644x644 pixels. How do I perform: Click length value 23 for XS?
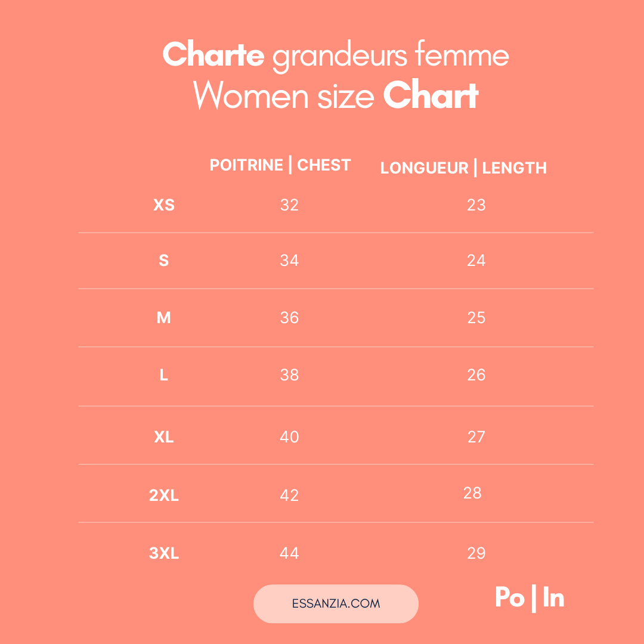pyautogui.click(x=476, y=205)
